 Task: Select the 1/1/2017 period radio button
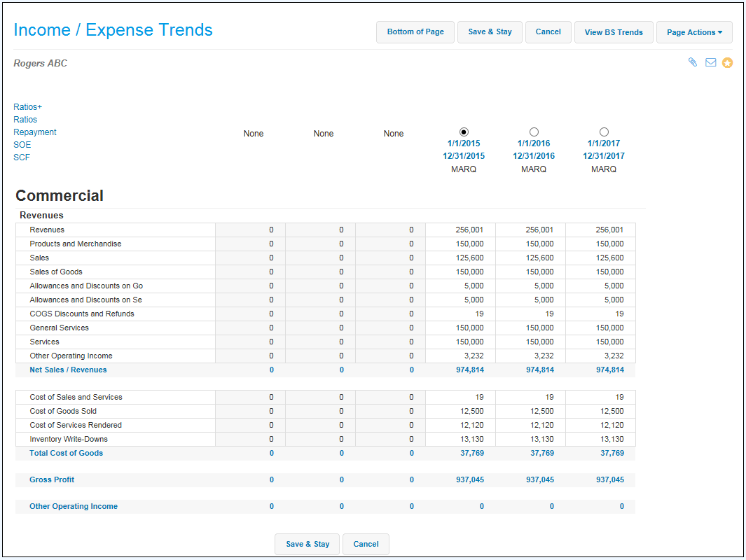tap(604, 132)
